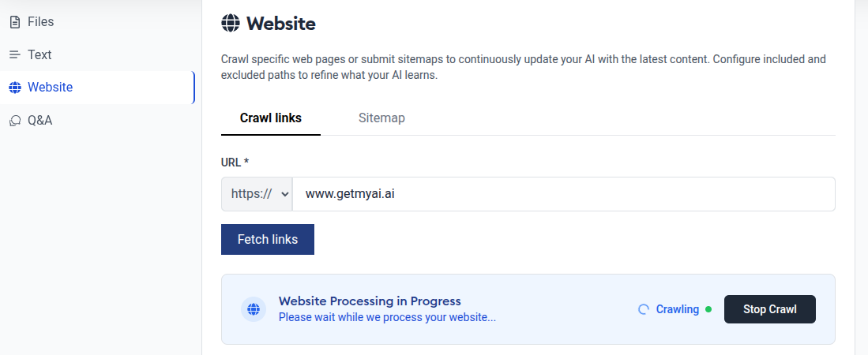868x355 pixels.
Task: Select the Crawl links tab
Action: point(271,118)
